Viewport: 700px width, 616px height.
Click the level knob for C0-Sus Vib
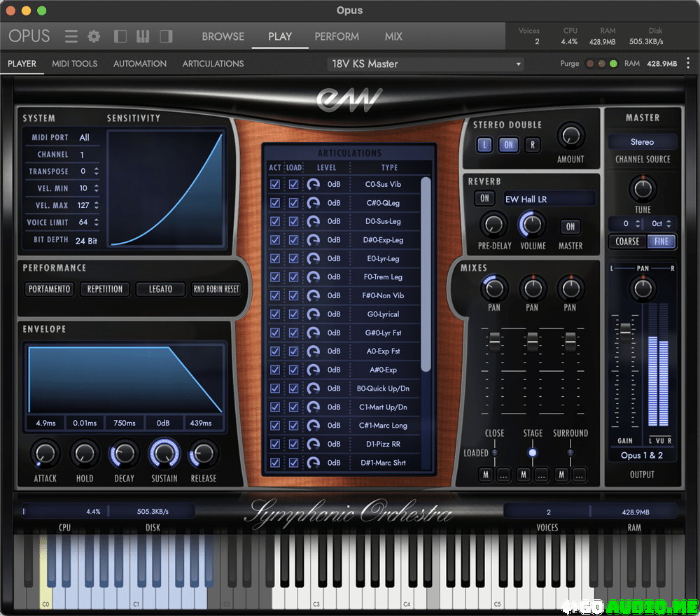click(314, 184)
